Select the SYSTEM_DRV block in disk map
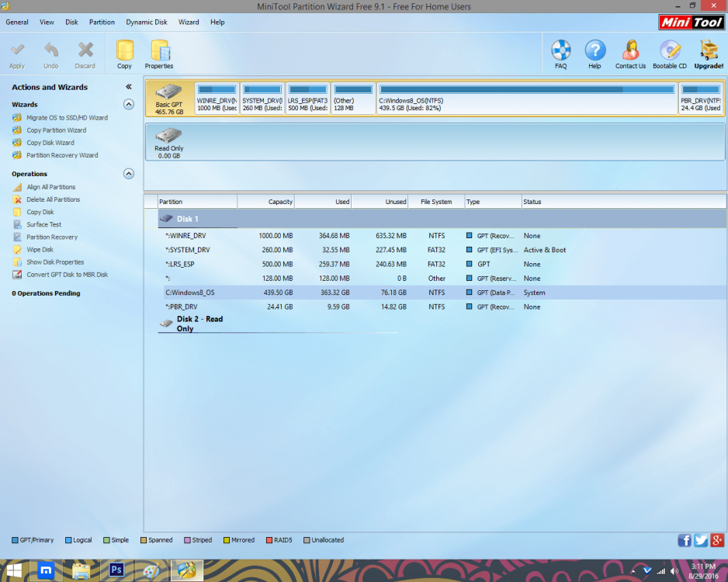This screenshot has width=728, height=582. (x=262, y=98)
